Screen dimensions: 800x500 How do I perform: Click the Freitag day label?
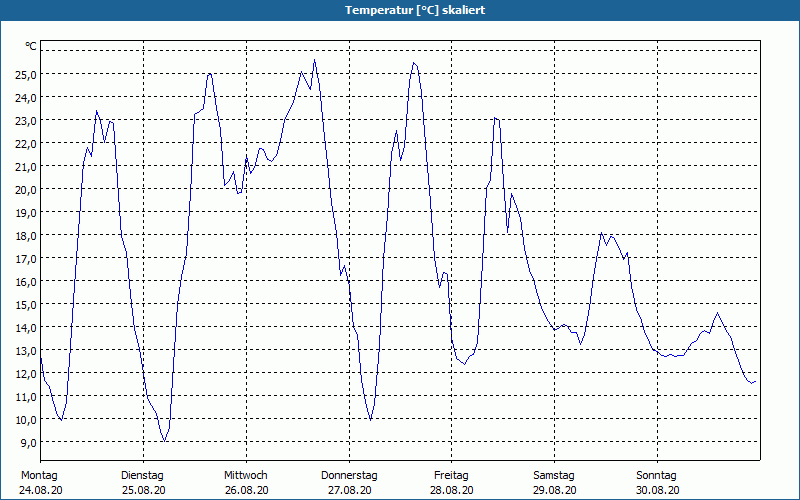(x=451, y=476)
